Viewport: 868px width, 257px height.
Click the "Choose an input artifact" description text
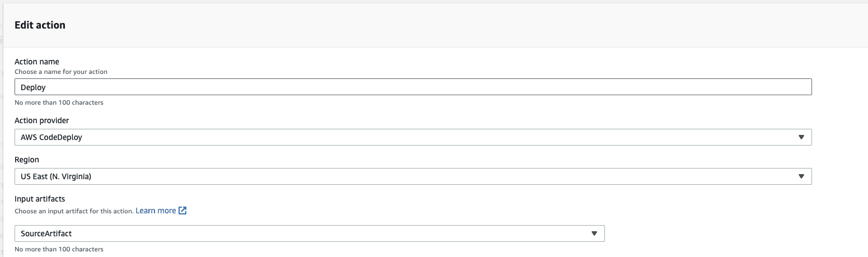74,211
